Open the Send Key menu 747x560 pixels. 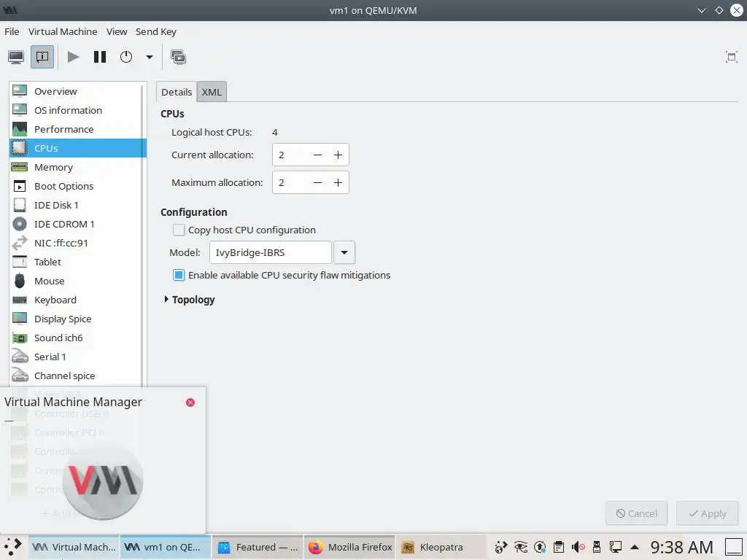click(x=156, y=31)
